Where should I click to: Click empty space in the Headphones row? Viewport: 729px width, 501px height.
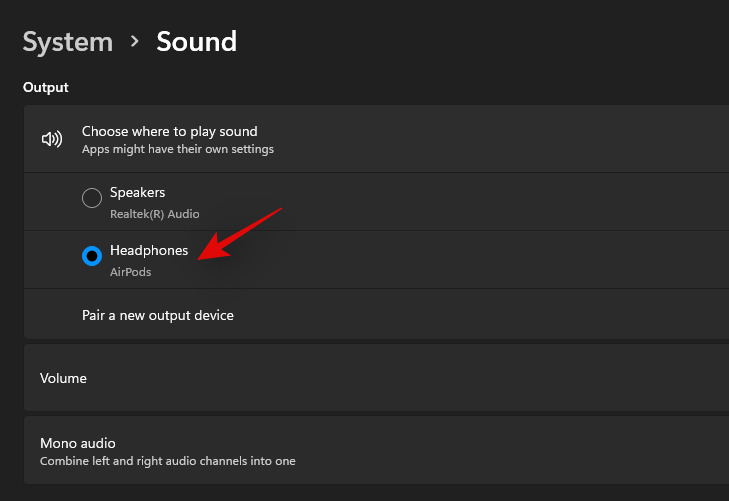[x=465, y=260]
